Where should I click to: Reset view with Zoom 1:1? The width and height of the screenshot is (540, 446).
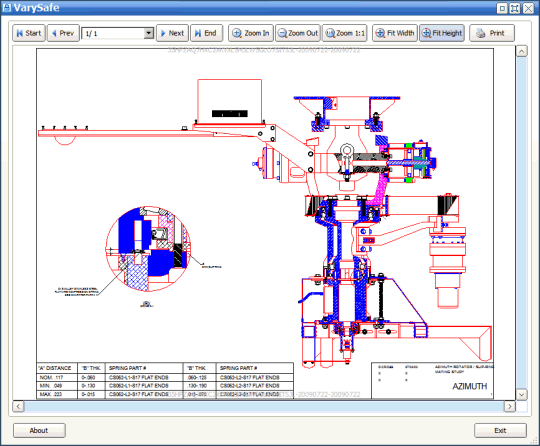(x=345, y=33)
